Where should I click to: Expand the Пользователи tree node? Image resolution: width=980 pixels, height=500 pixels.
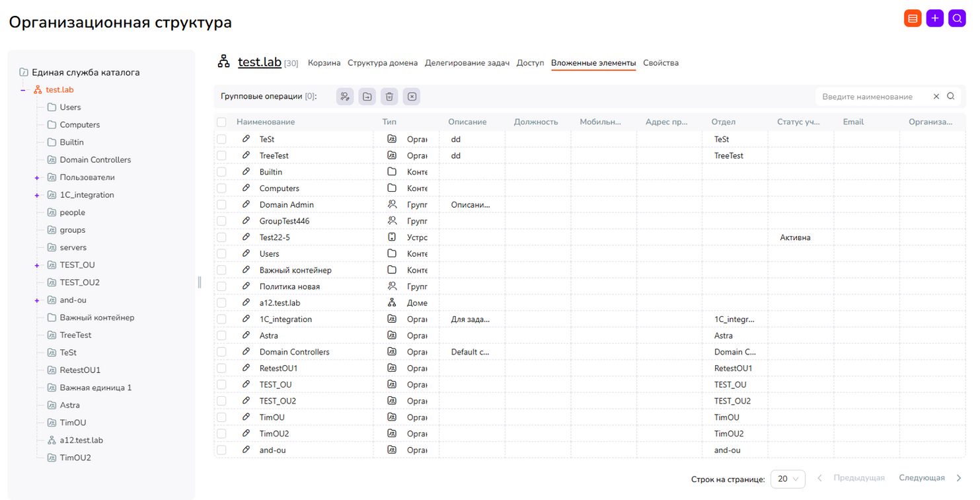coord(37,178)
